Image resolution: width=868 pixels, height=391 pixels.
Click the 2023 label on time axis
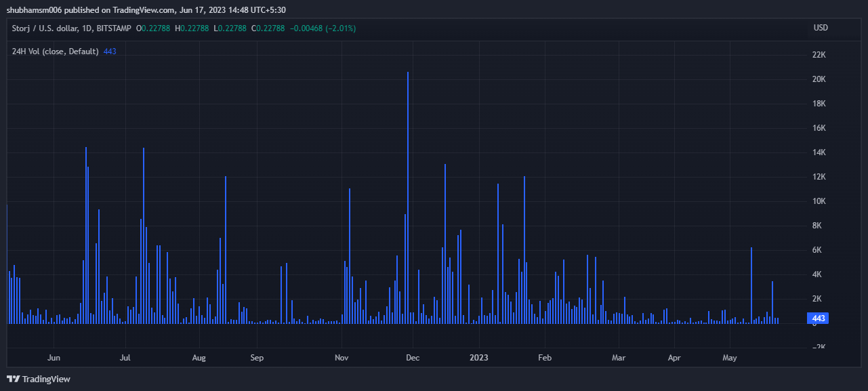(x=479, y=358)
